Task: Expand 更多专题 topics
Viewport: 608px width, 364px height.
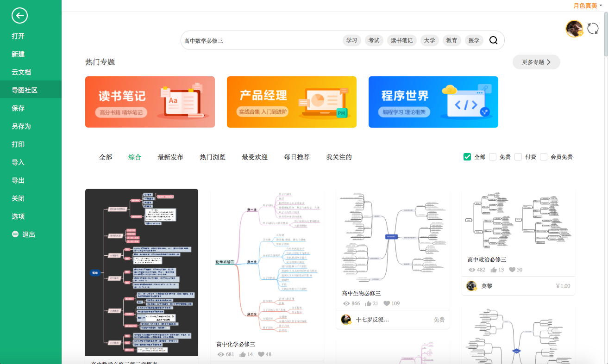Action: click(536, 62)
